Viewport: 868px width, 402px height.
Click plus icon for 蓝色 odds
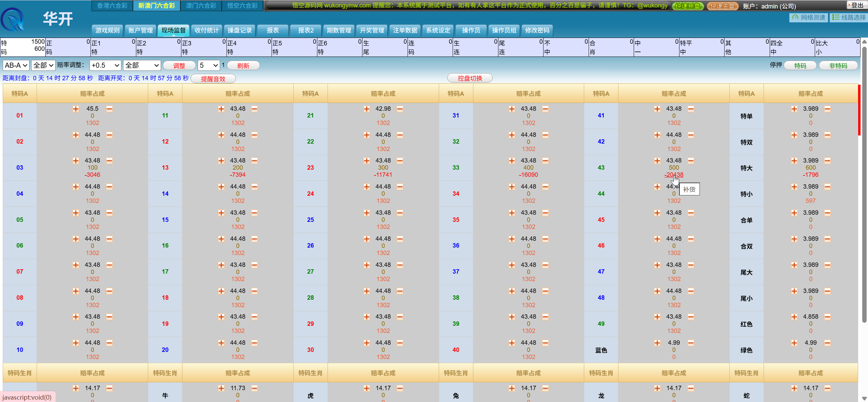pyautogui.click(x=657, y=343)
